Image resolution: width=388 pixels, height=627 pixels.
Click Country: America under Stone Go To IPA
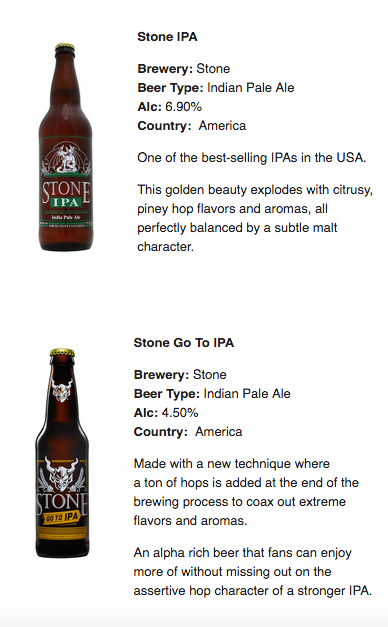click(x=188, y=432)
